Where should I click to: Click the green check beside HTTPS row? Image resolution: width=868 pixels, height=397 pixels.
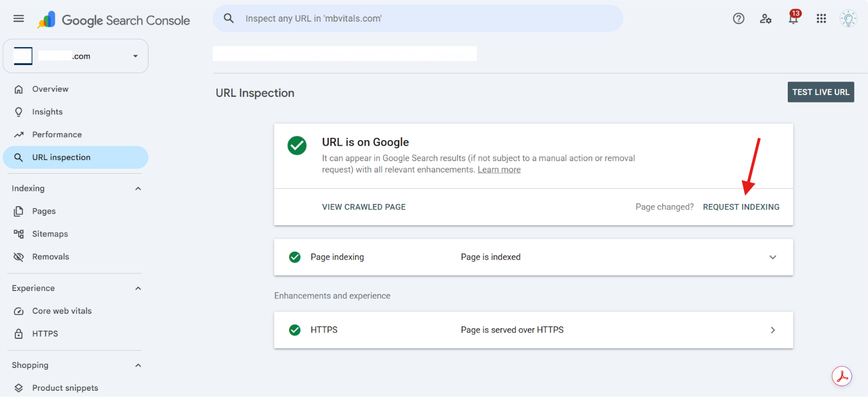295,330
